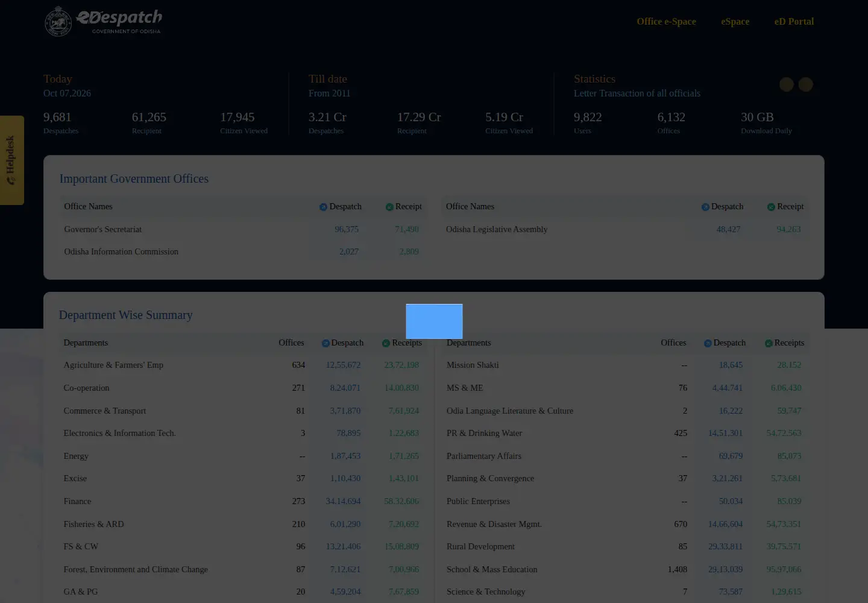Open the eSpace menu item
Screen dimensions: 868x603
pyautogui.click(x=735, y=22)
